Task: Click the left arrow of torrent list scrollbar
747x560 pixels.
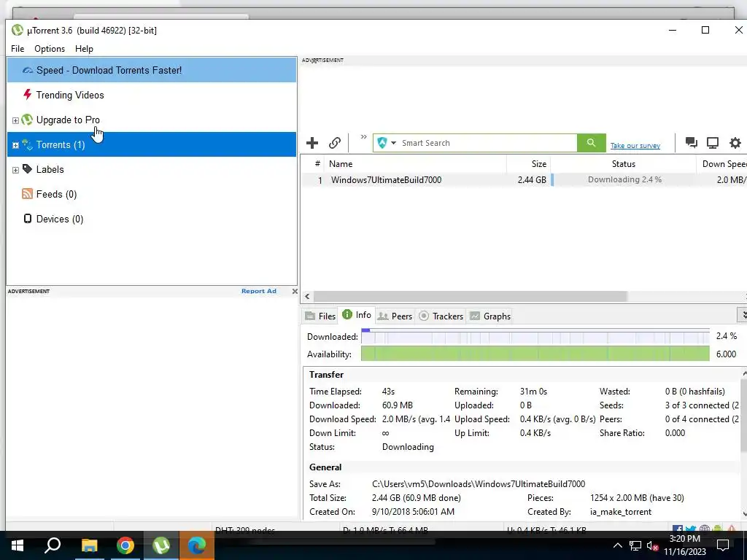Action: pos(307,296)
